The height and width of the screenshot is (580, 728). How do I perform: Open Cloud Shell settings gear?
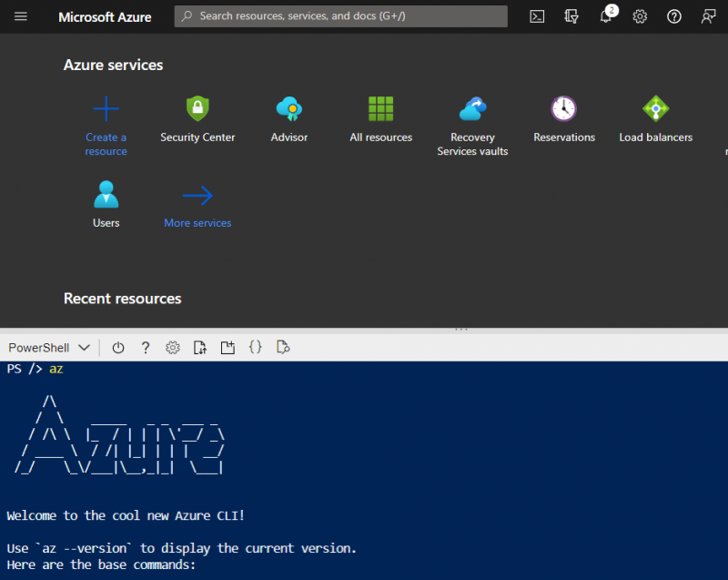click(173, 347)
